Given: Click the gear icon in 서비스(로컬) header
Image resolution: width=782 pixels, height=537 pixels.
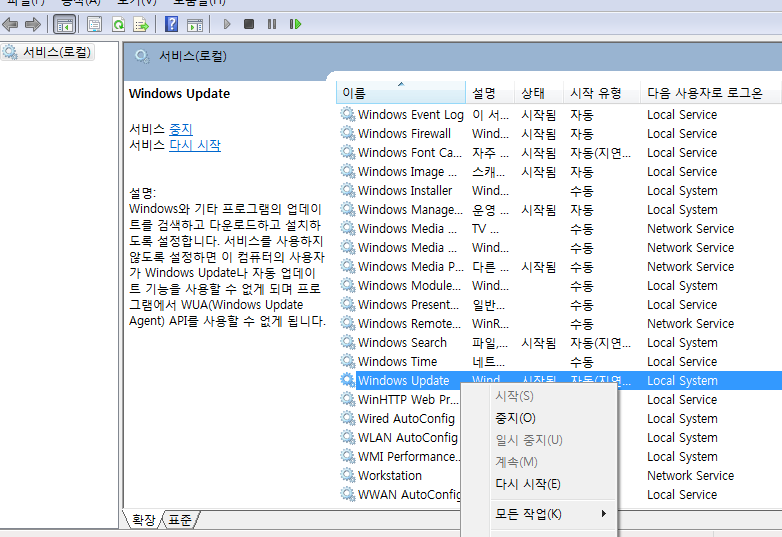Looking at the screenshot, I should click(142, 56).
